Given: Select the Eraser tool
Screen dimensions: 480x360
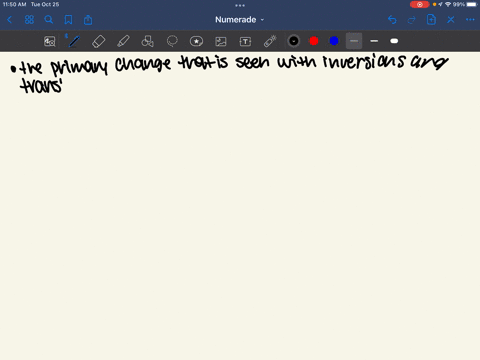Looking at the screenshot, I should click(98, 41).
